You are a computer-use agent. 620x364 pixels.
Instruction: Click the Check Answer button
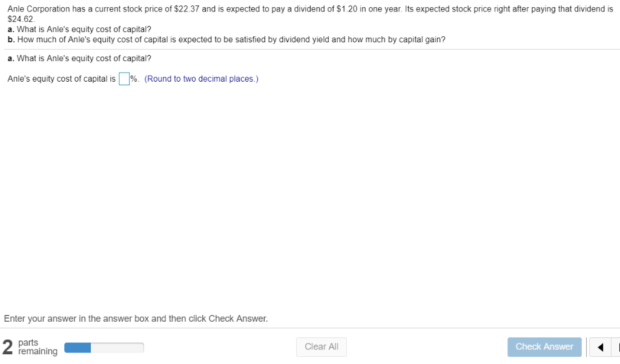(544, 346)
